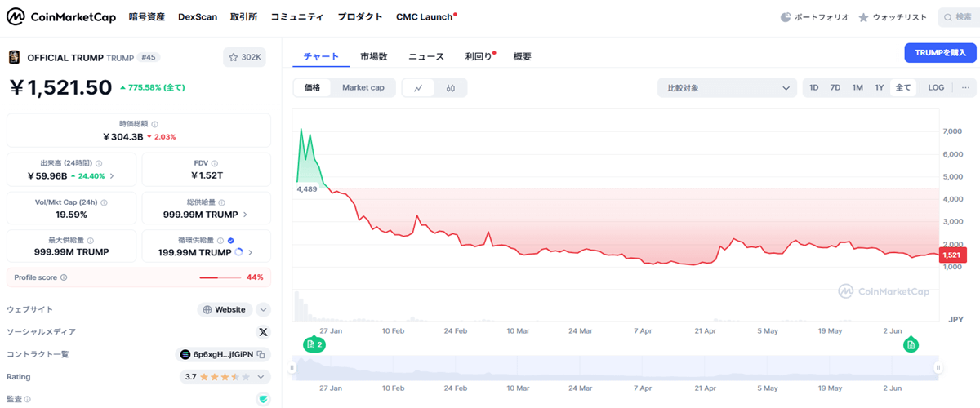The image size is (980, 408).
Task: Open the 比較対象 comparison dropdown
Action: [x=727, y=87]
